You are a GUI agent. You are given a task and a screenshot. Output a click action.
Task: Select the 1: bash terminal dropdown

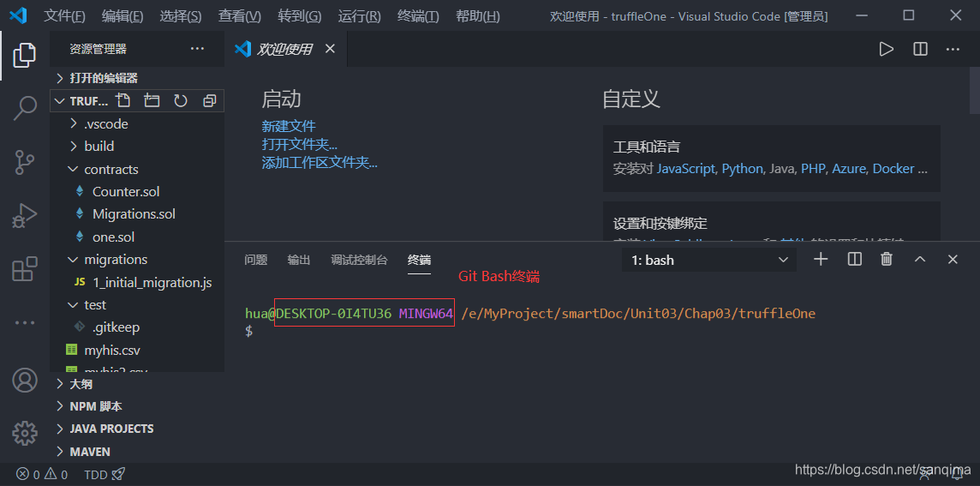point(709,260)
